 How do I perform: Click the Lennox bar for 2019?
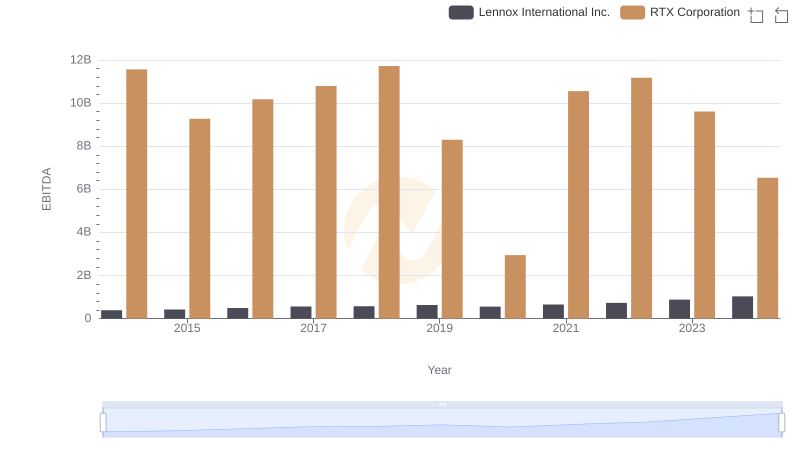427,312
